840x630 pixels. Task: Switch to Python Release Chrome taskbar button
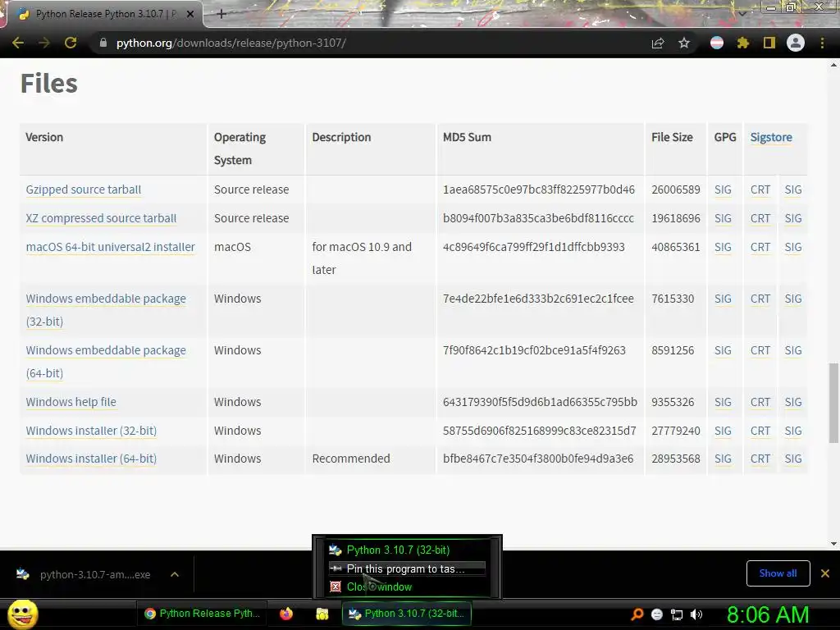[203, 614]
